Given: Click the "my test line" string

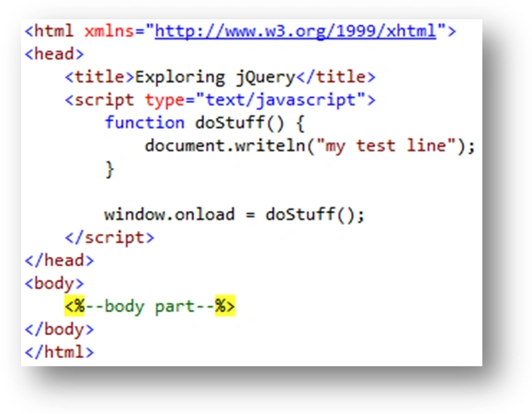Looking at the screenshot, I should (x=385, y=146).
